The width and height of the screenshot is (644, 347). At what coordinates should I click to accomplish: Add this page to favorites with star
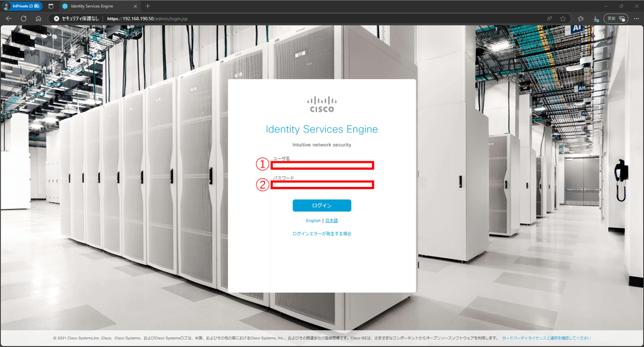click(563, 18)
